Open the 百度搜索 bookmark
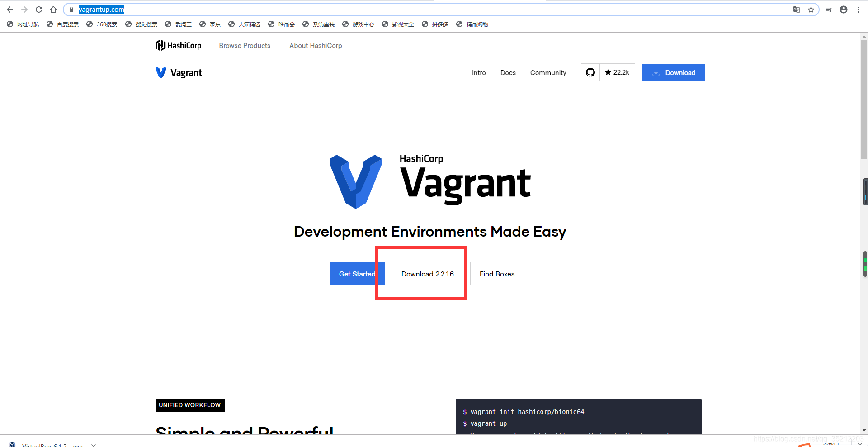The width and height of the screenshot is (868, 447). [63, 24]
